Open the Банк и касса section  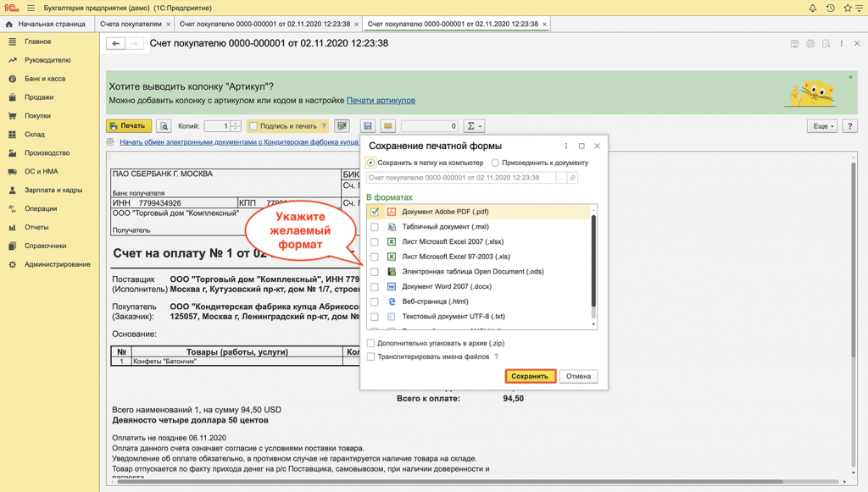click(44, 79)
